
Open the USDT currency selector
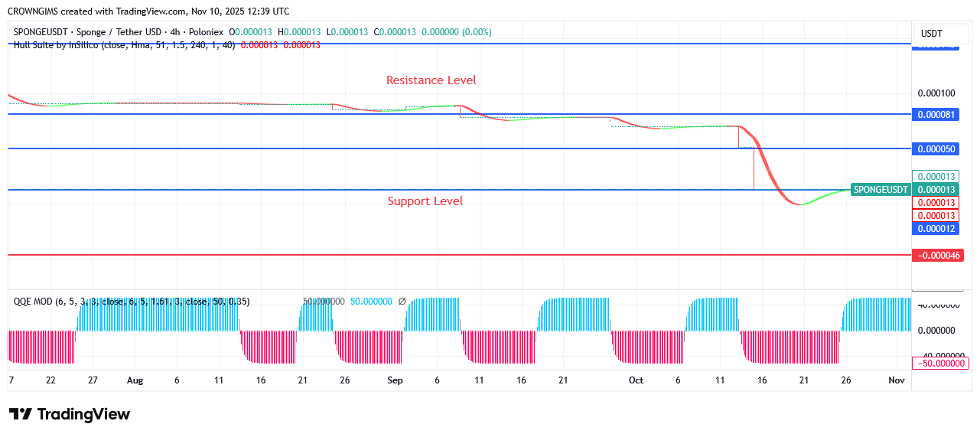click(931, 34)
